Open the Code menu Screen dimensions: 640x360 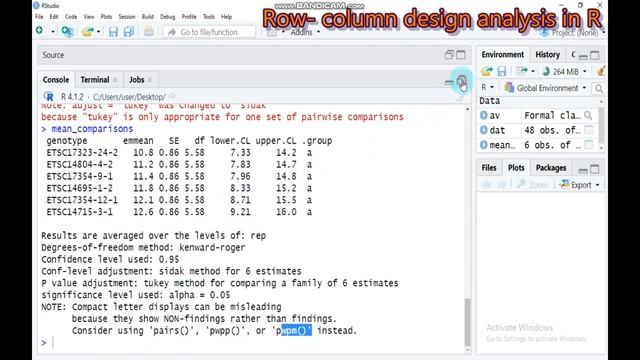click(71, 17)
